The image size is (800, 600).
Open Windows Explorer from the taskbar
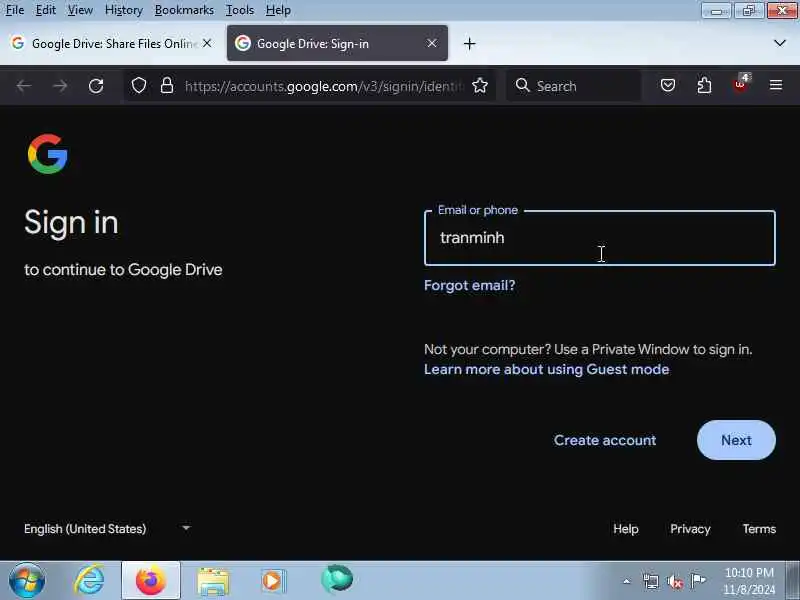(x=213, y=582)
